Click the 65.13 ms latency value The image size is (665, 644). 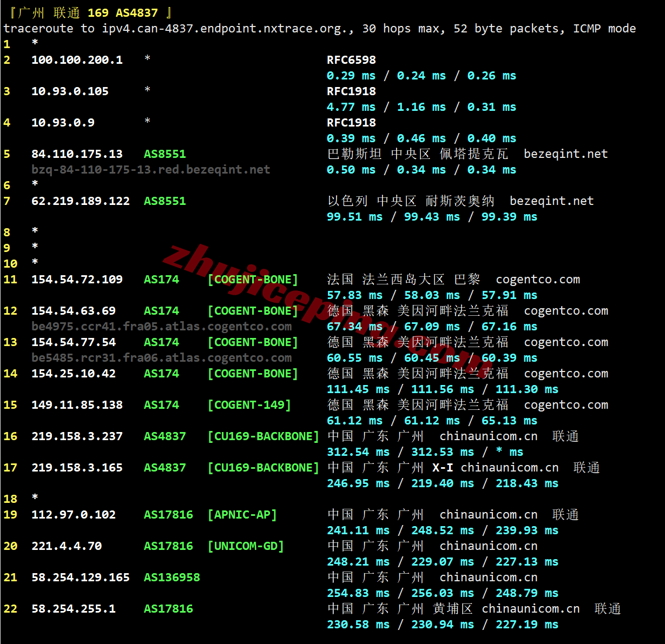[x=509, y=421]
